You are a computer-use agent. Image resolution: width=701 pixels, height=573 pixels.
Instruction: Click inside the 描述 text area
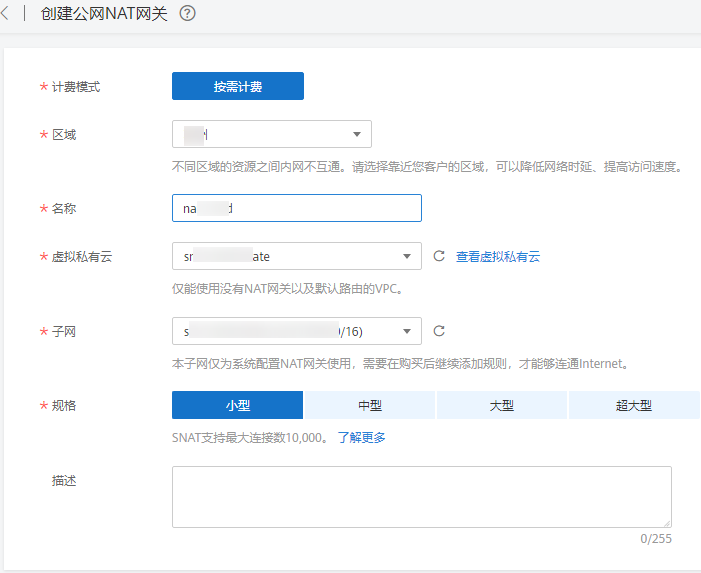[421, 496]
